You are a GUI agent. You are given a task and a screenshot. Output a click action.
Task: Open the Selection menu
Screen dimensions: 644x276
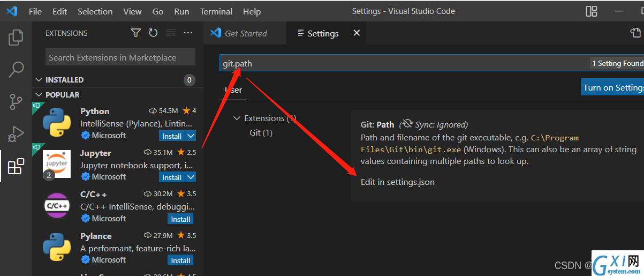click(x=95, y=11)
